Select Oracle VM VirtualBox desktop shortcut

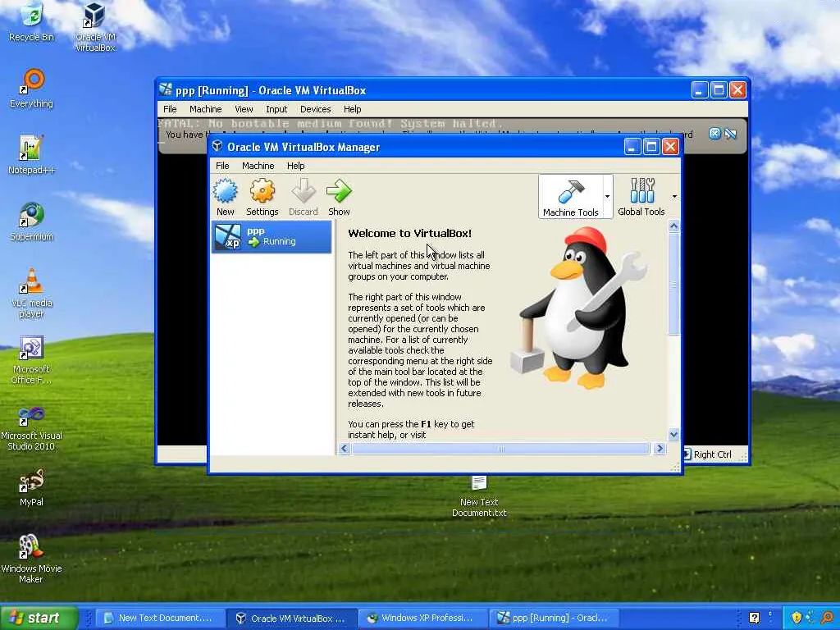coord(95,27)
